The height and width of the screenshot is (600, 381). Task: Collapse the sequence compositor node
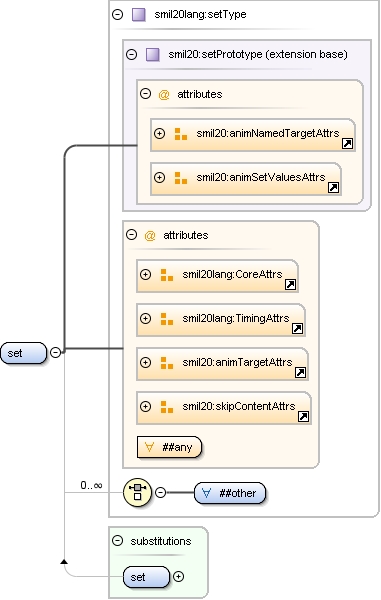tap(161, 492)
